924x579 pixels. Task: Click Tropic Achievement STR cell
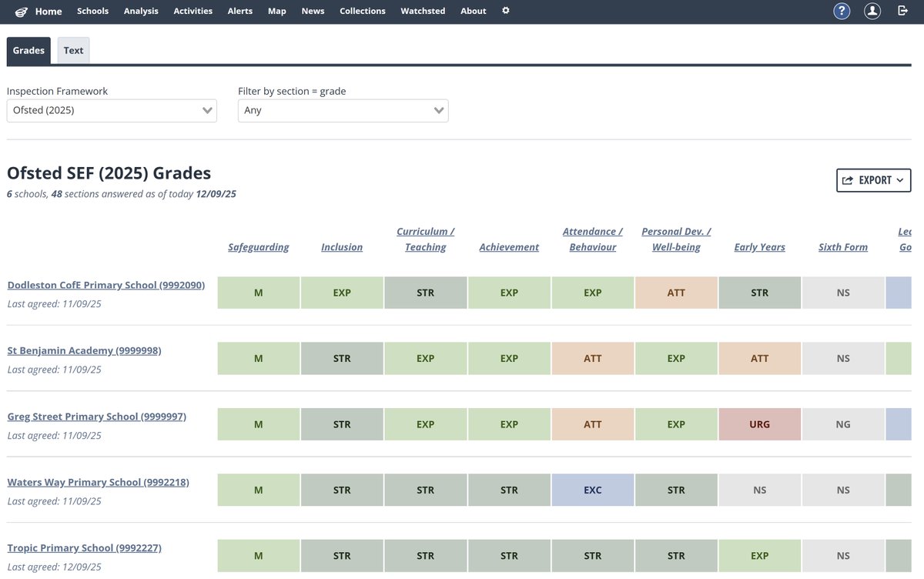tap(509, 556)
